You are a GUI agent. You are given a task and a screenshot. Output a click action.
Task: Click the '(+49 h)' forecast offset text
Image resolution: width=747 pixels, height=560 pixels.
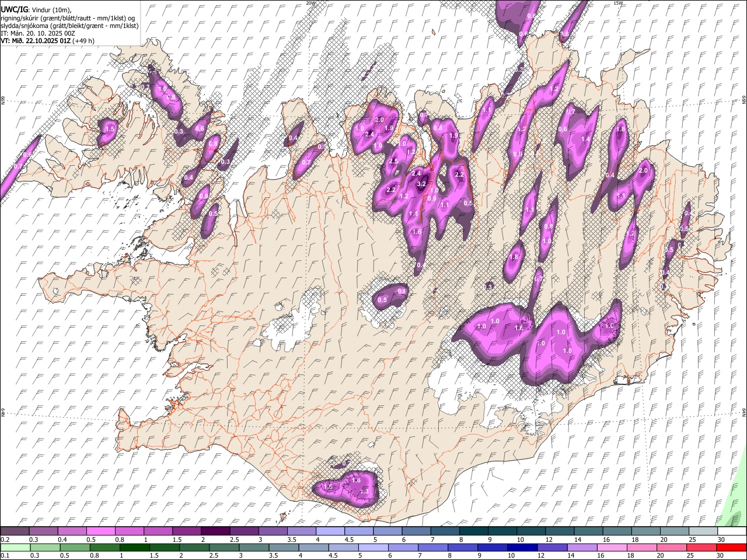[83, 41]
